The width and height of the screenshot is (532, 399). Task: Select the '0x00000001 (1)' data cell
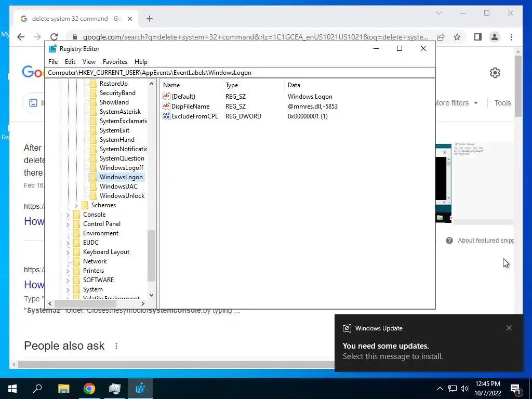(308, 116)
